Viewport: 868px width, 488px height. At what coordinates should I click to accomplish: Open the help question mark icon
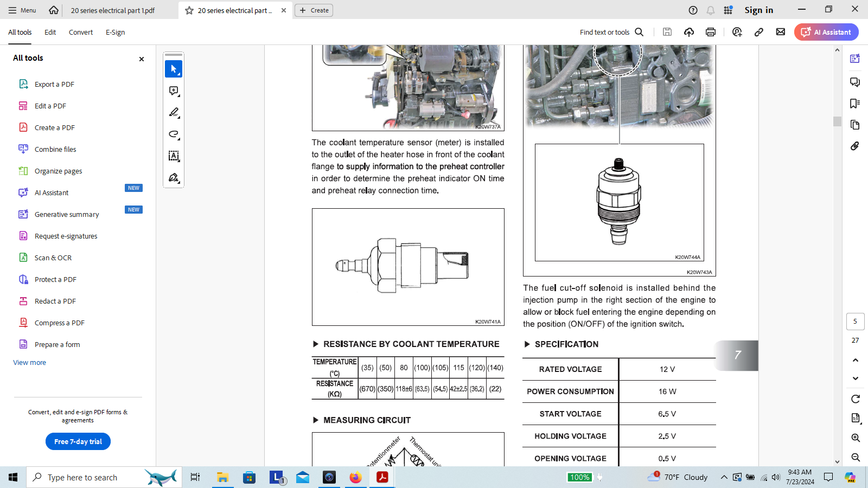693,10
